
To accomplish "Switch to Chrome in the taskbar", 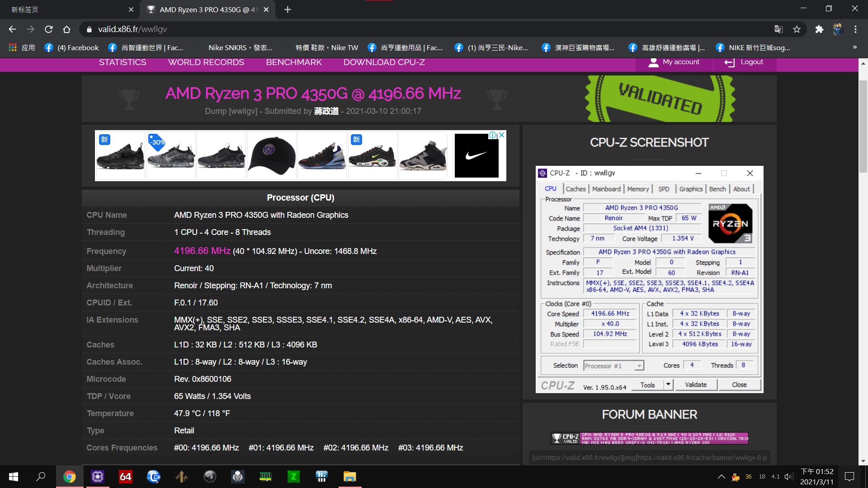I will tap(70, 477).
